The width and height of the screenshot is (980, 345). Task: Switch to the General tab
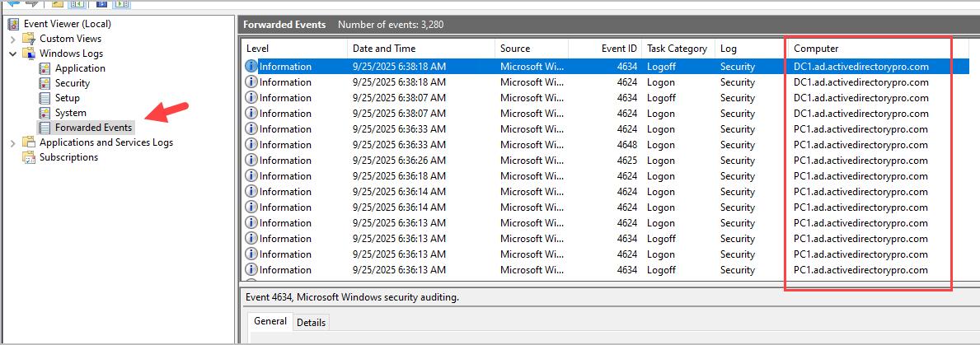[270, 322]
